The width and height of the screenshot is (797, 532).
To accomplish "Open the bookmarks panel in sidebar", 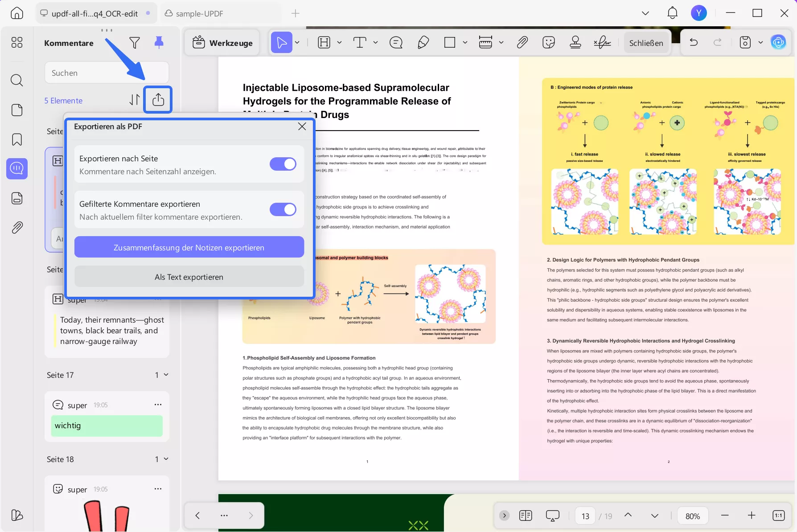I will coord(17,139).
